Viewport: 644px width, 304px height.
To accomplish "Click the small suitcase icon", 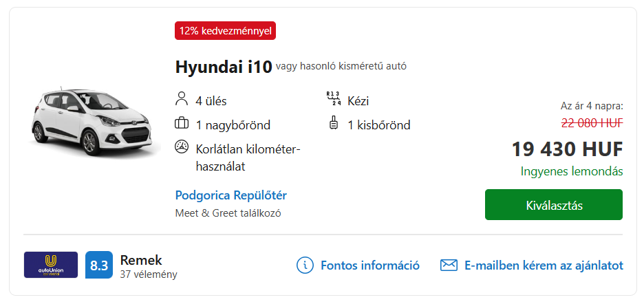I will [x=334, y=124].
